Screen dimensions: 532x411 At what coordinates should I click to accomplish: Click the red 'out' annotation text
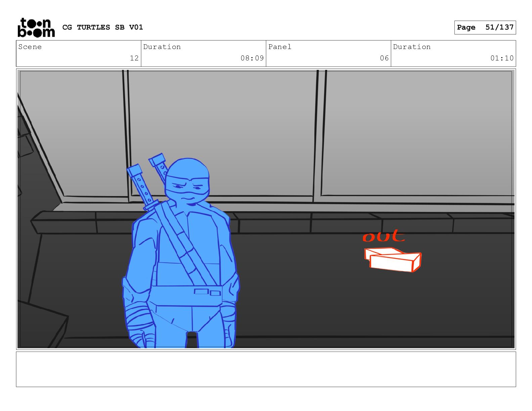tap(384, 236)
